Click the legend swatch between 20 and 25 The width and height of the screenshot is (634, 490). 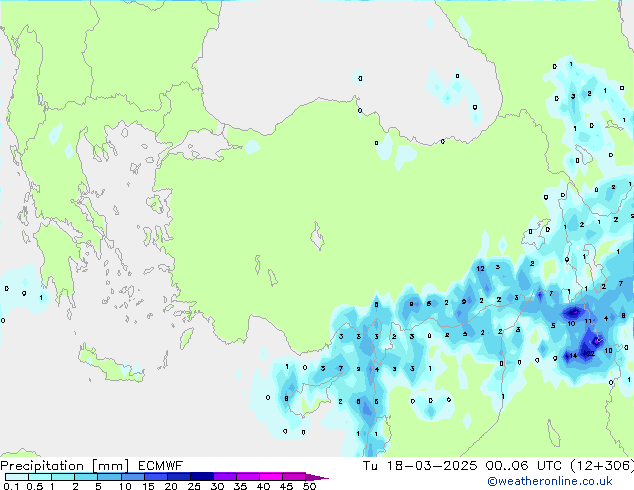tap(178, 477)
